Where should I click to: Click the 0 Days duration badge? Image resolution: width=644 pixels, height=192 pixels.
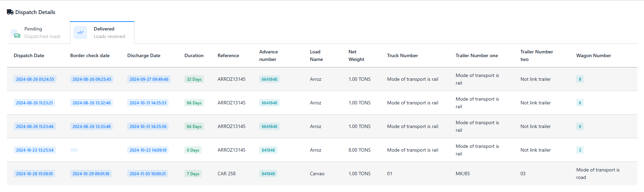193,150
